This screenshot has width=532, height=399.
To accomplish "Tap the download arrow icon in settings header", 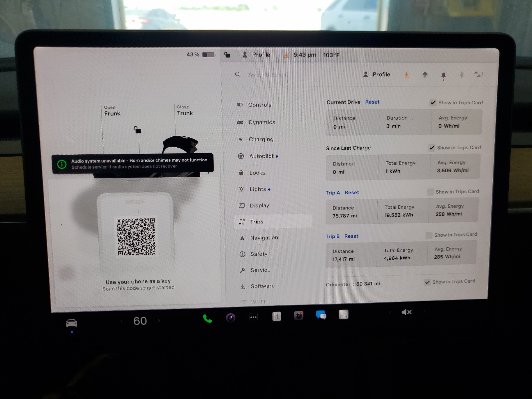I will (406, 75).
